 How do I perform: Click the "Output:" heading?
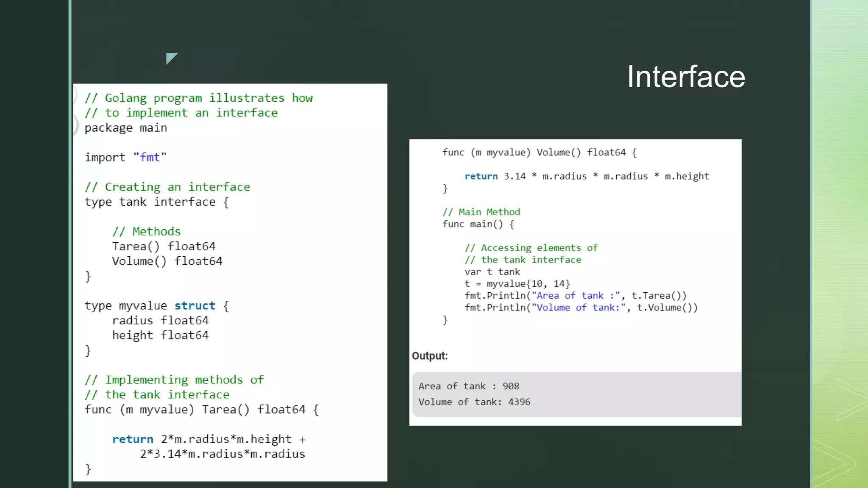[x=430, y=356]
